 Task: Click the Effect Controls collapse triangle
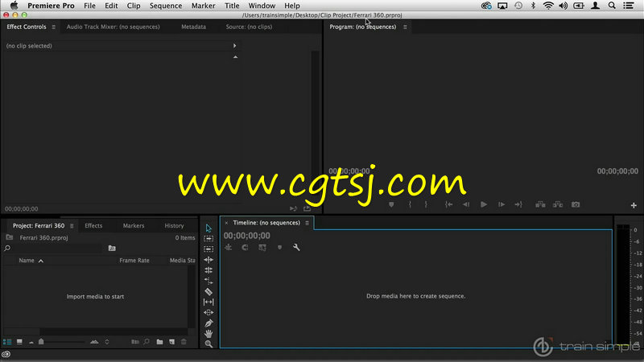pos(235,57)
